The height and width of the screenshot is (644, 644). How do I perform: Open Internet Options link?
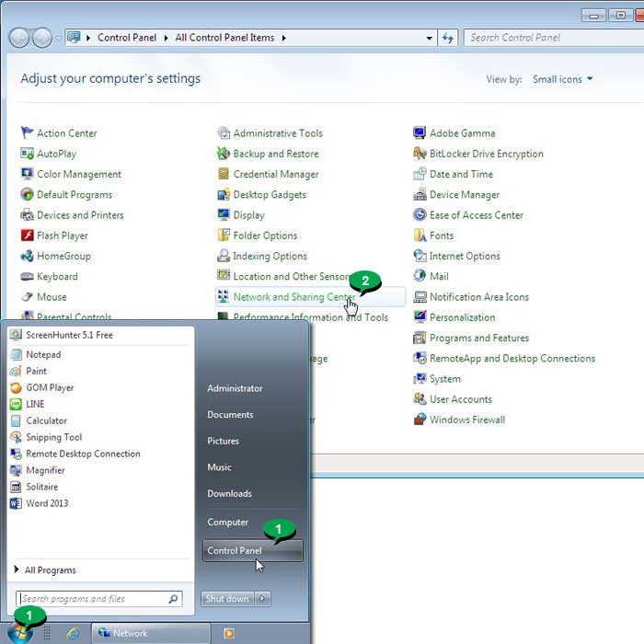(x=465, y=256)
